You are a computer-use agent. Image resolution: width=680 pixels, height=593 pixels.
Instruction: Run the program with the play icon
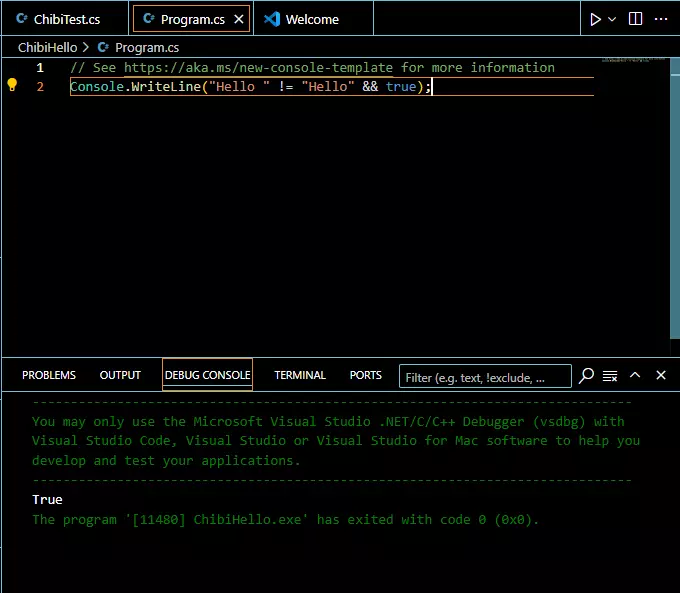click(595, 19)
